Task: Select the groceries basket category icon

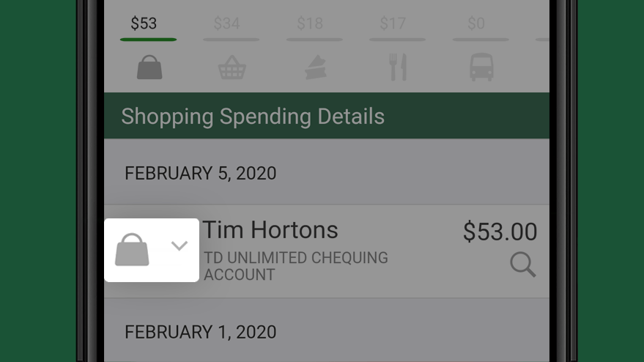Action: 232,67
